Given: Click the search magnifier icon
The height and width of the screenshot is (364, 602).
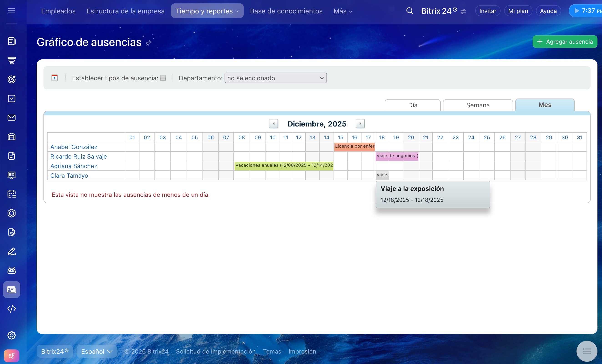Looking at the screenshot, I should (410, 11).
